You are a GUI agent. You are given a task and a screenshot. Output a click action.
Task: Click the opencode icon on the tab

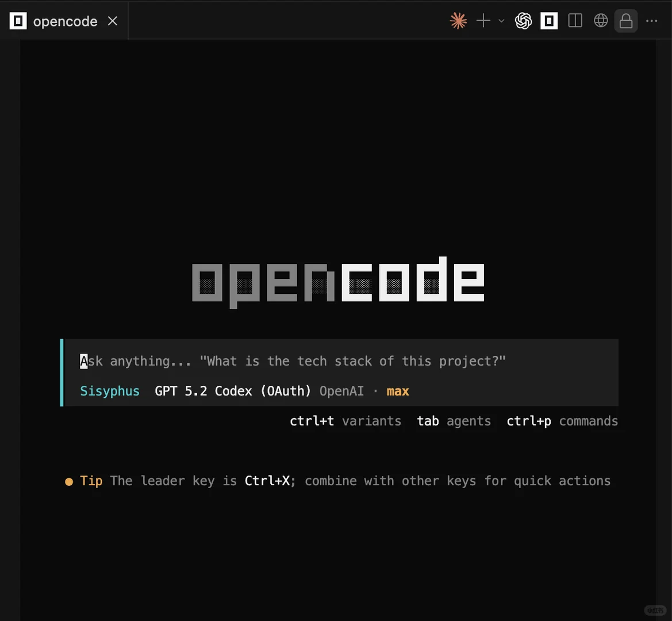18,21
